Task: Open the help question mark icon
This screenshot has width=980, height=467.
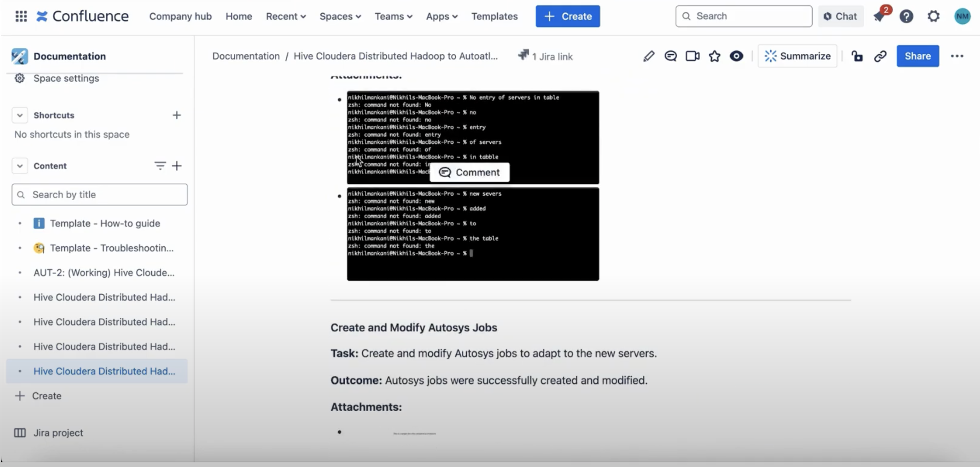Action: [906, 16]
